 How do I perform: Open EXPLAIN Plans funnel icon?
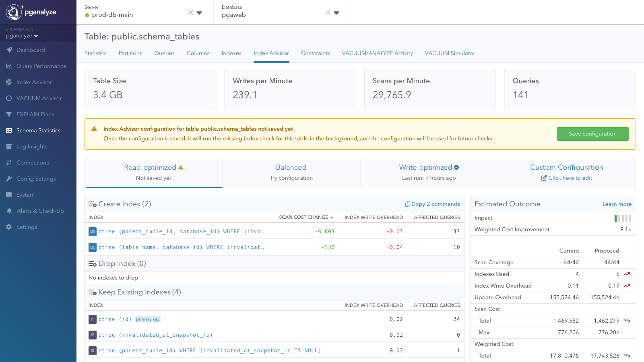[9, 114]
